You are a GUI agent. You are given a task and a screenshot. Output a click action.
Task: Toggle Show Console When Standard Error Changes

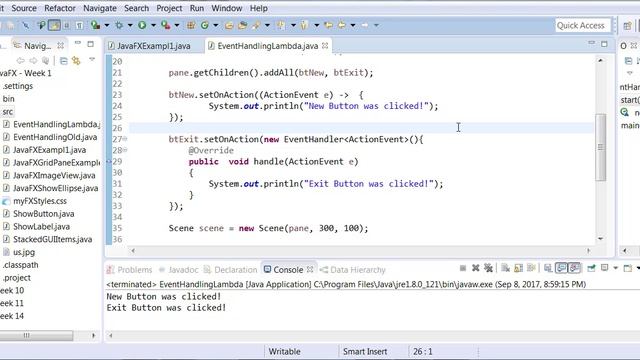tap(574, 268)
